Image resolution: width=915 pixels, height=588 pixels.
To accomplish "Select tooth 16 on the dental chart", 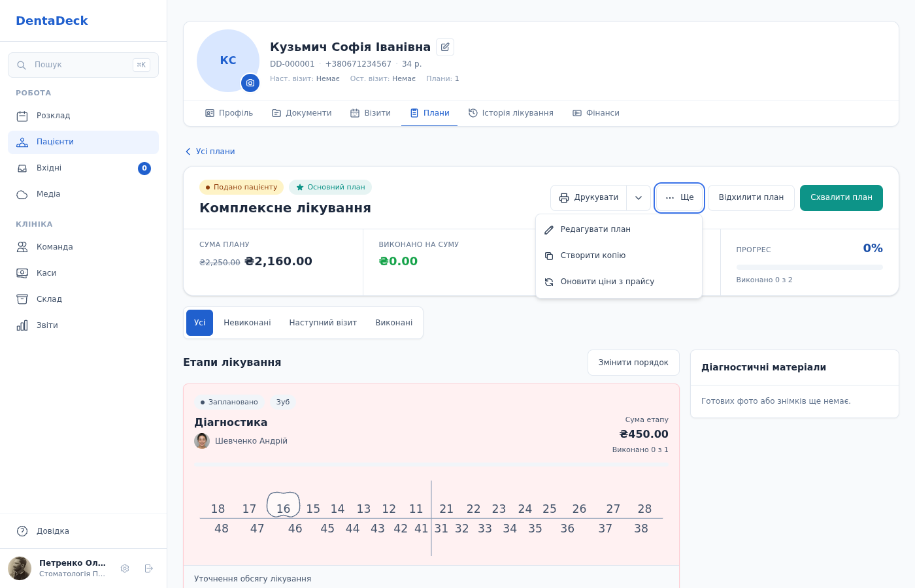I will tap(283, 506).
